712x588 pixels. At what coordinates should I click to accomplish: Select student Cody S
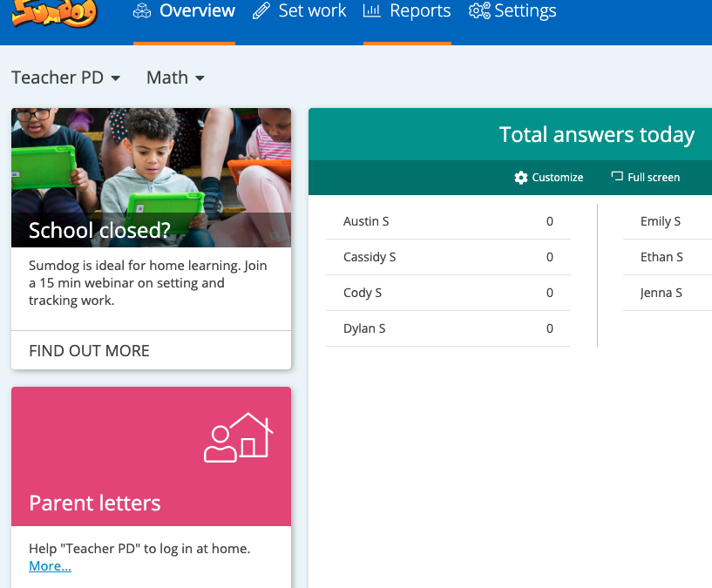(x=363, y=293)
